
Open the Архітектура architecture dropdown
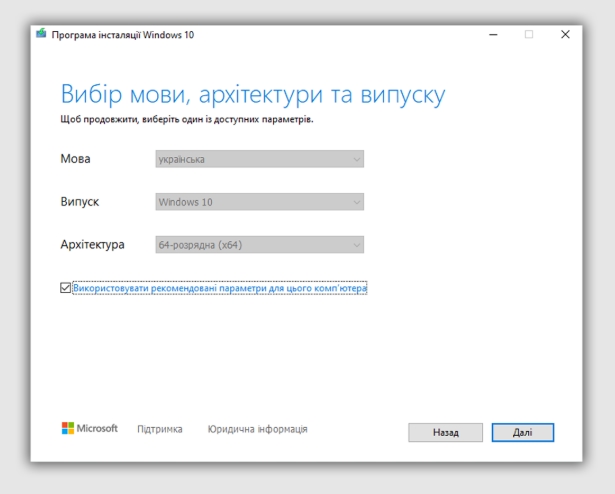(260, 244)
